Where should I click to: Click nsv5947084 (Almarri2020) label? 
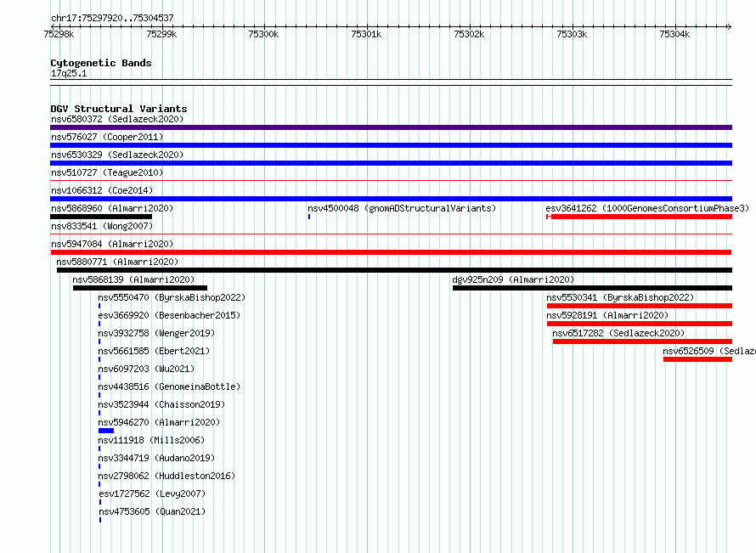point(112,244)
